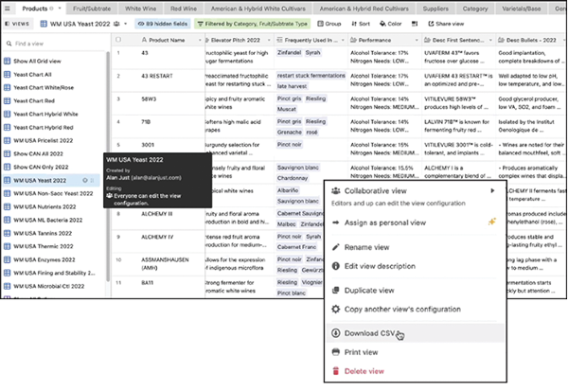Open the Varietals/Base table tab
Image resolution: width=568 pixels, height=392 pixels.
click(522, 9)
